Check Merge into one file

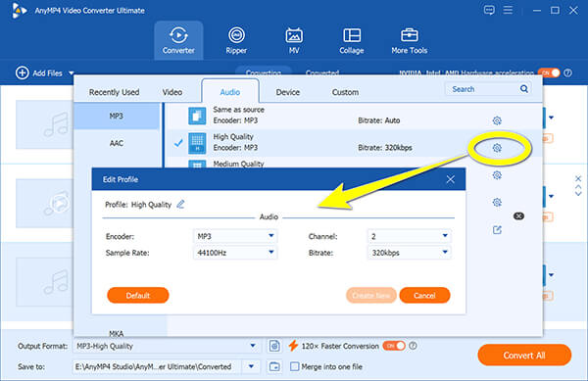click(295, 366)
